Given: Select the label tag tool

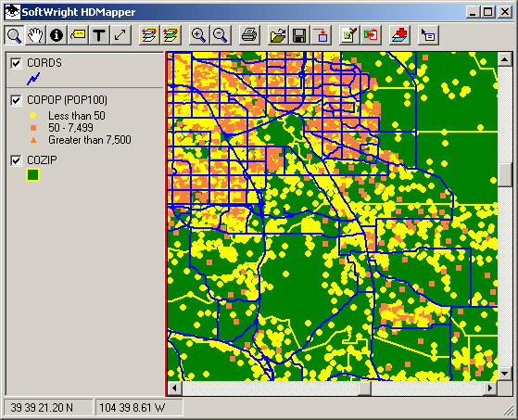Looking at the screenshot, I should [78, 35].
